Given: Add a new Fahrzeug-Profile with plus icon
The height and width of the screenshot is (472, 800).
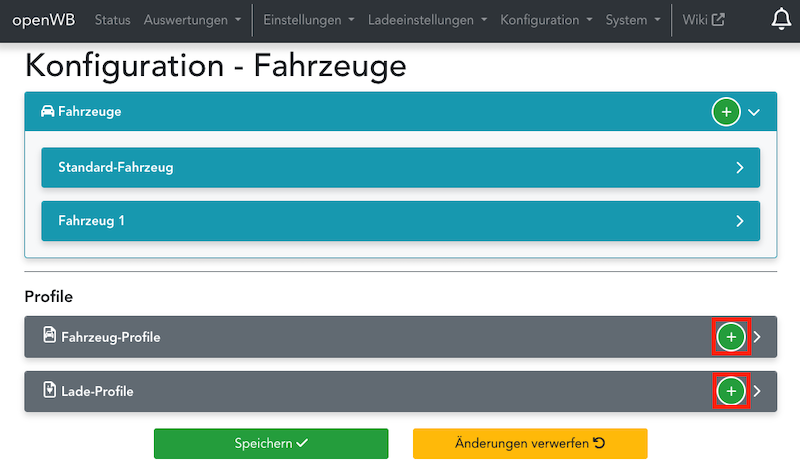Looking at the screenshot, I should coord(731,337).
